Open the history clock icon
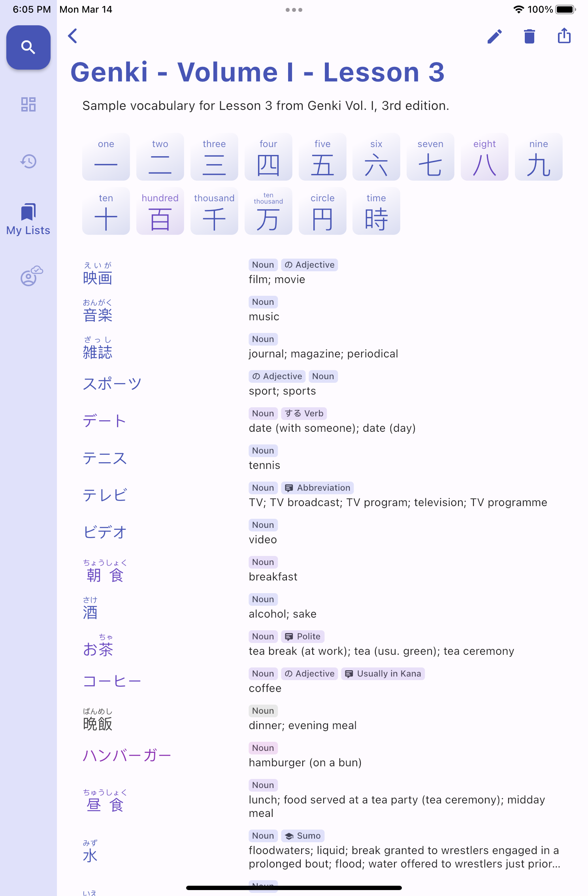This screenshot has height=896, width=588. click(x=28, y=161)
